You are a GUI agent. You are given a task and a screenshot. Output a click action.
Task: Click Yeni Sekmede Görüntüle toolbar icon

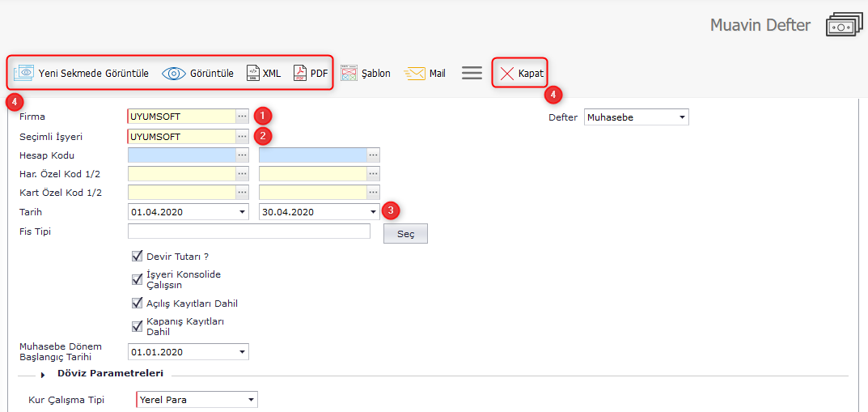click(x=23, y=73)
